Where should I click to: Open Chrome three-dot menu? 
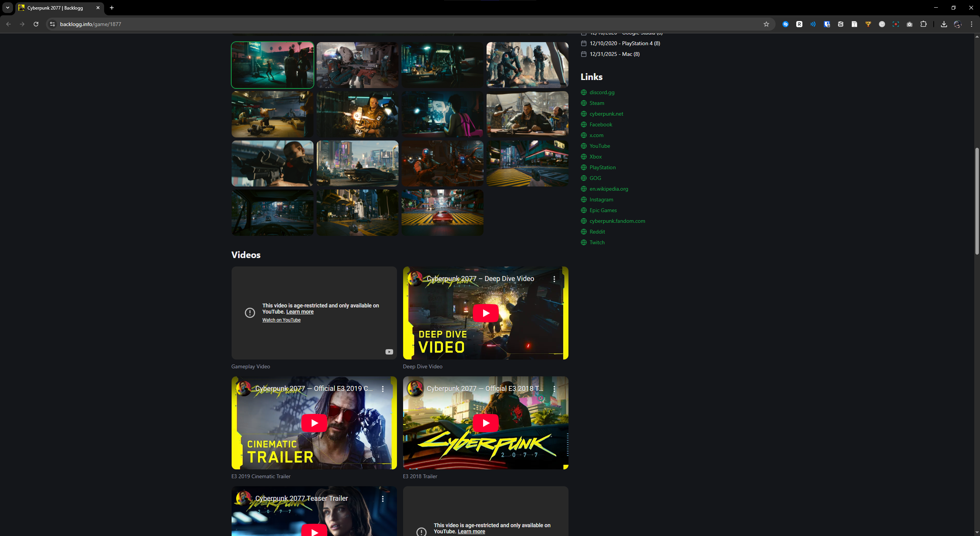click(972, 24)
